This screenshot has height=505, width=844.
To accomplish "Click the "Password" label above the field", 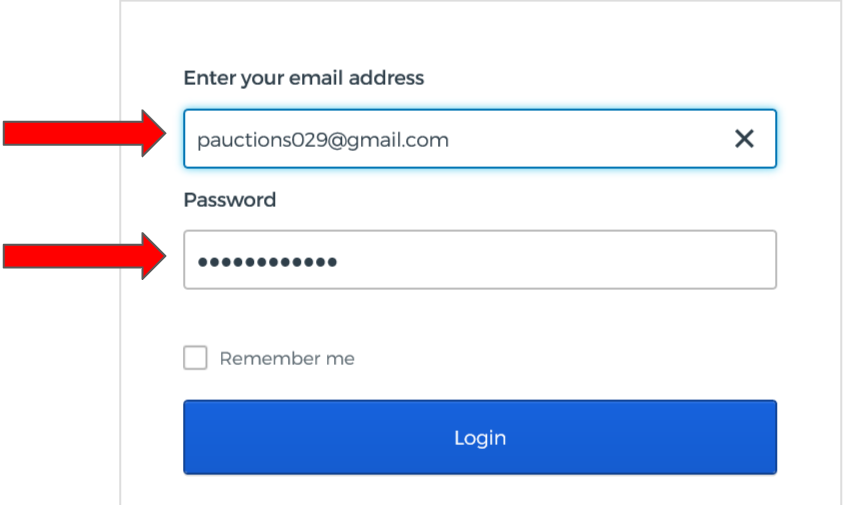I will 230,199.
